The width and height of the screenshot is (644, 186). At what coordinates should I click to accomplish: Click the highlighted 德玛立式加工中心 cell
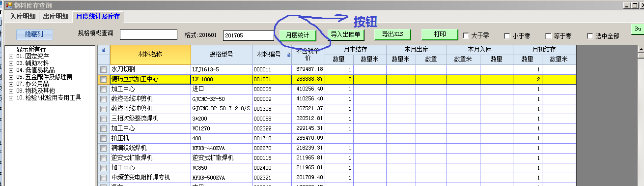click(150, 79)
